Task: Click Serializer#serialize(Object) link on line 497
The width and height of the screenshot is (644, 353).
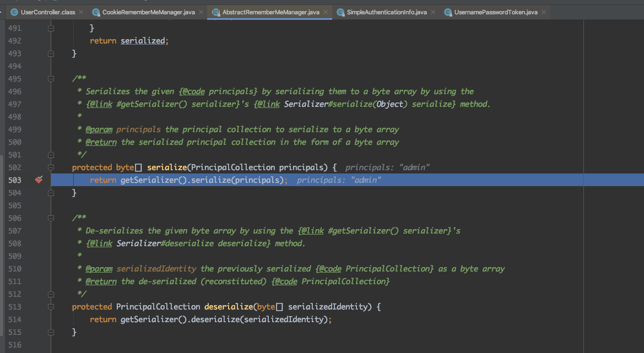Action: pyautogui.click(x=346, y=104)
